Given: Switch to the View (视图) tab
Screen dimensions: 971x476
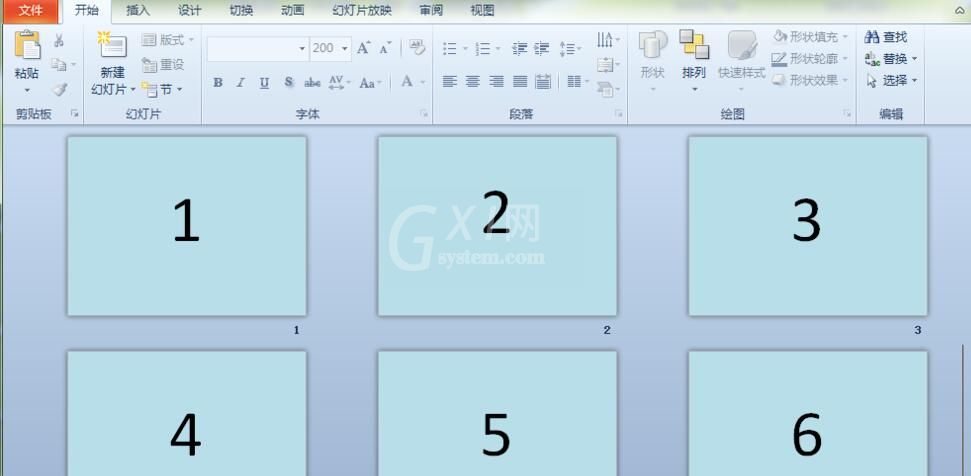Looking at the screenshot, I should pos(482,11).
